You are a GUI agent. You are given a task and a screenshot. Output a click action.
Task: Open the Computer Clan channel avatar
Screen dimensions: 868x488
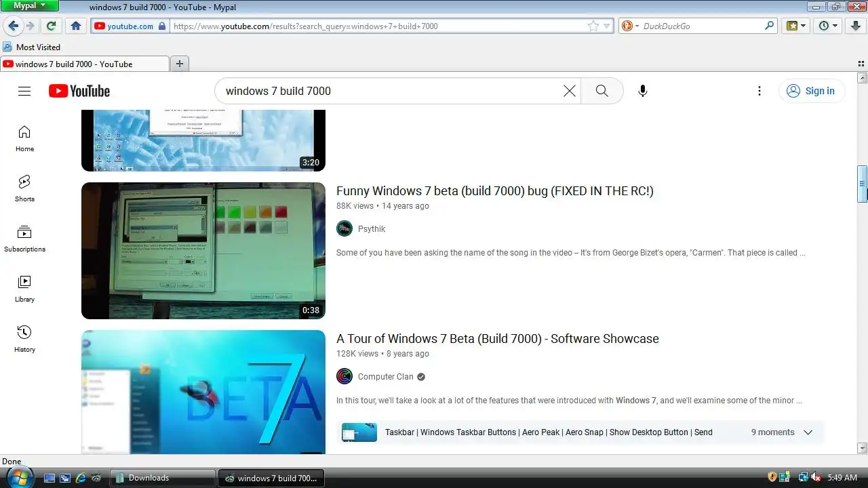[344, 376]
